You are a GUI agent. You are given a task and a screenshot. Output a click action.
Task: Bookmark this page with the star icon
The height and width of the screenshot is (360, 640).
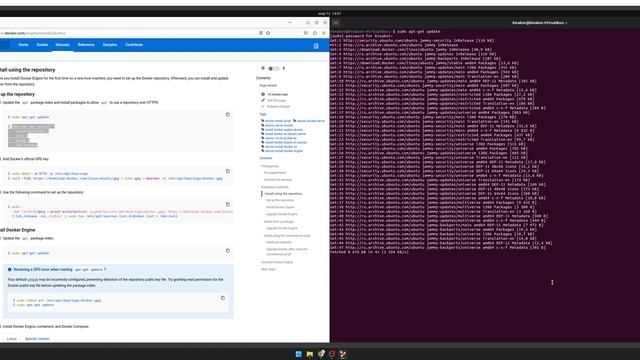coord(268,33)
